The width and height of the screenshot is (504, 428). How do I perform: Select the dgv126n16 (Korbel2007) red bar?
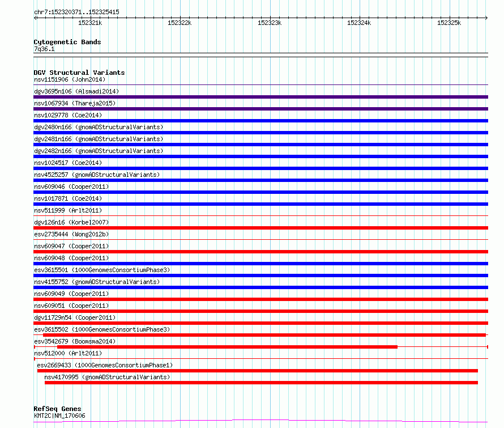pos(260,228)
